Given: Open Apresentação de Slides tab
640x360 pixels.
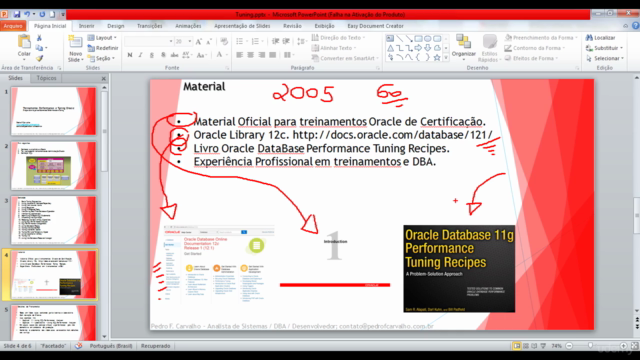Looking at the screenshot, I should tap(242, 26).
